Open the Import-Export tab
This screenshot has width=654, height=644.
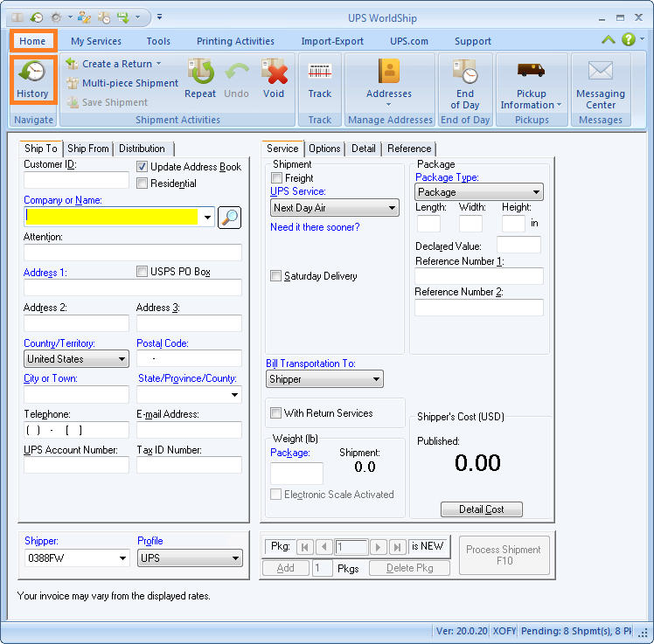click(x=332, y=41)
